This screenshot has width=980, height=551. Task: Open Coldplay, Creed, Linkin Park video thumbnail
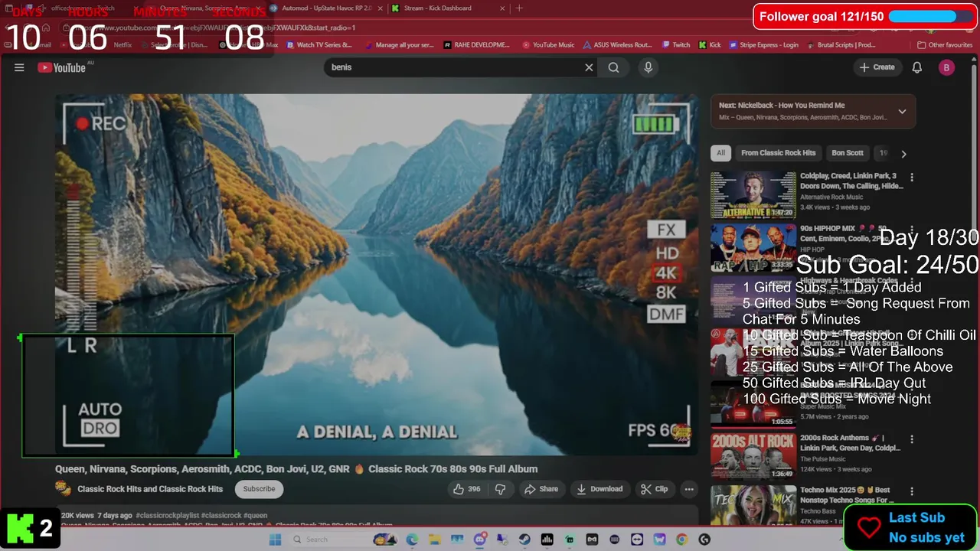pyautogui.click(x=753, y=195)
